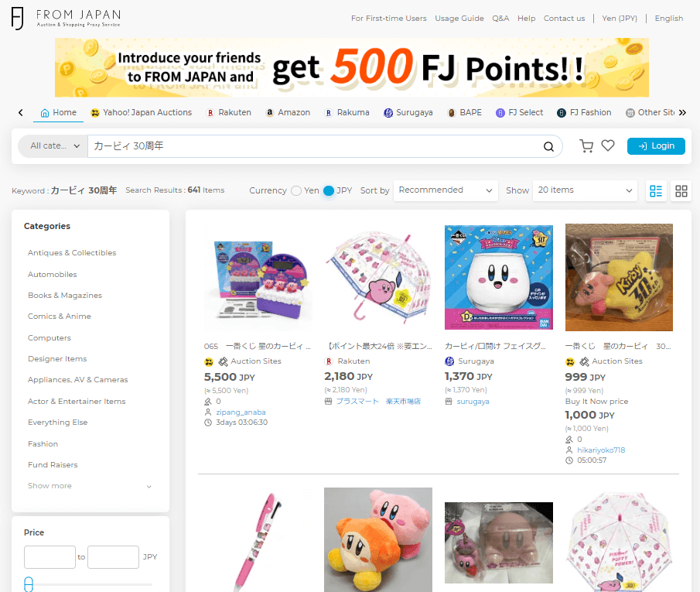Select the JPY currency radio button
Image resolution: width=700 pixels, height=592 pixels.
pyautogui.click(x=329, y=191)
